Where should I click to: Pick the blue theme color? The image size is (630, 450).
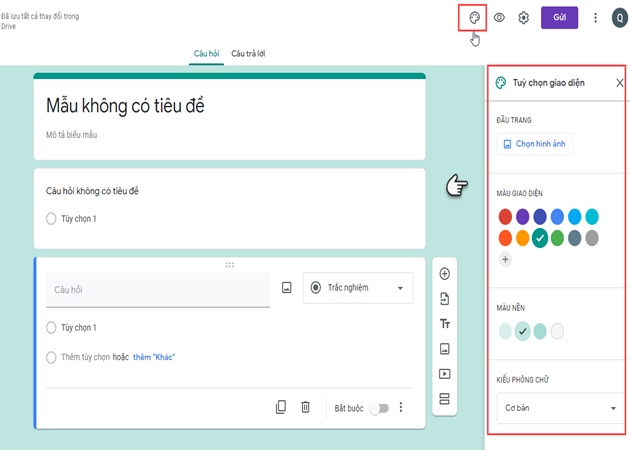[557, 217]
